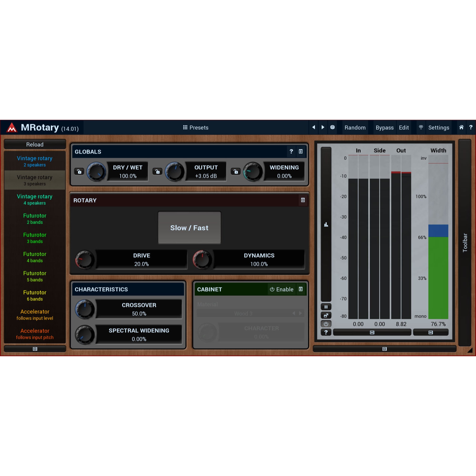This screenshot has width=476, height=476.
Task: Select Futurotor 4 bands preset
Action: (35, 257)
